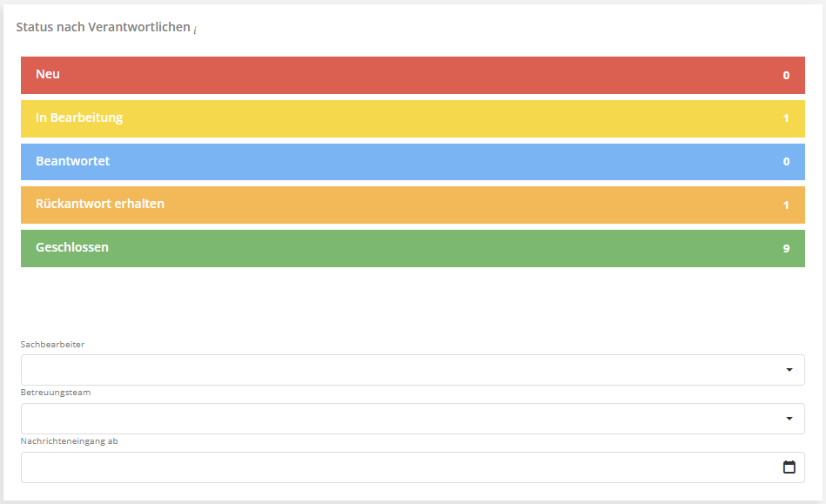Click the info icon beside the title
This screenshot has width=826, height=504.
[195, 29]
